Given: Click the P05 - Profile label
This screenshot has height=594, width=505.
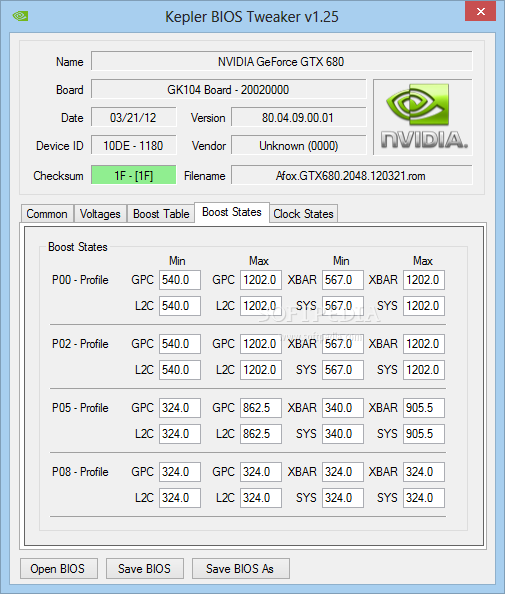Looking at the screenshot, I should click(80, 408).
